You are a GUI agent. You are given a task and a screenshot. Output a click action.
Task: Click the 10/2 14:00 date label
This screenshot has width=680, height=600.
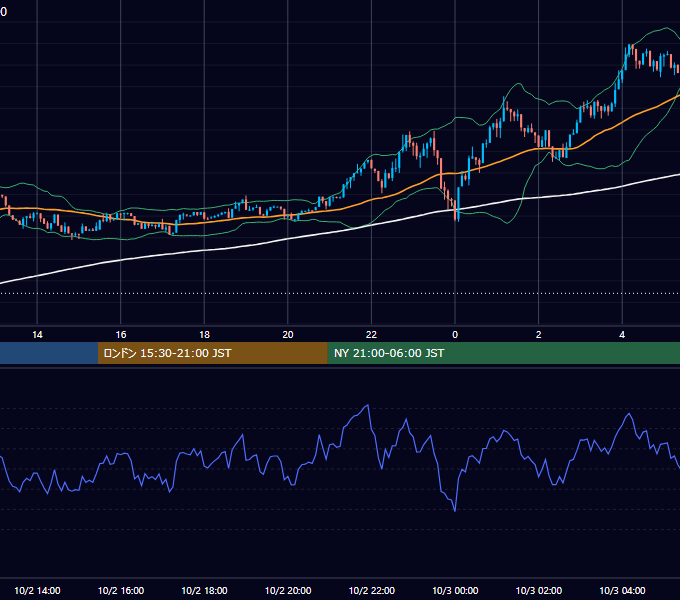pyautogui.click(x=37, y=590)
